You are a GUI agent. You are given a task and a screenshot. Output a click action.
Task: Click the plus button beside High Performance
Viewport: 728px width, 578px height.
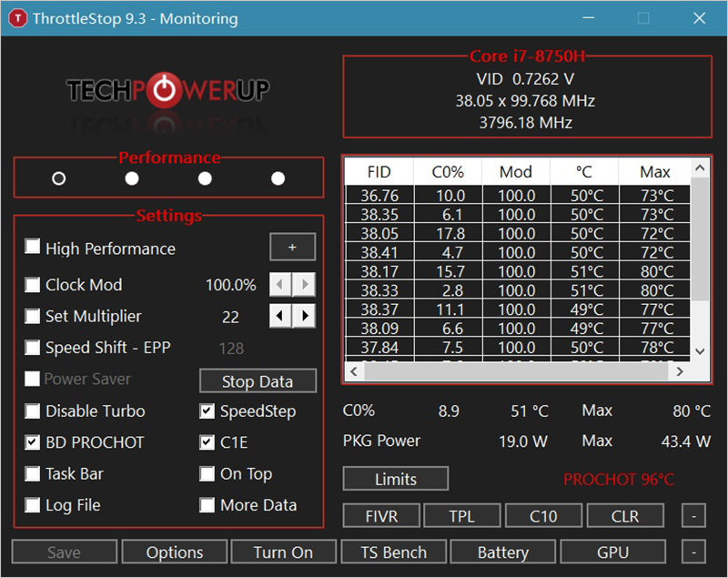tap(292, 248)
